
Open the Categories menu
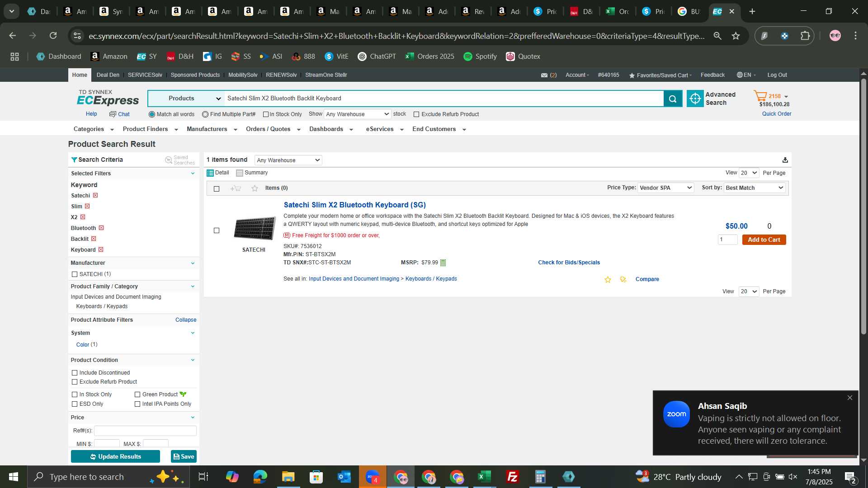point(94,129)
